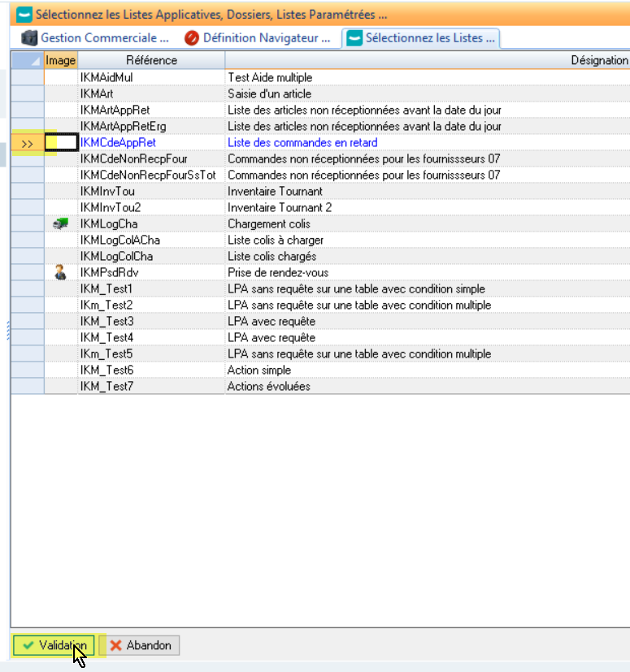Select the IKMAidMul row reference
630x672 pixels.
pos(106,78)
